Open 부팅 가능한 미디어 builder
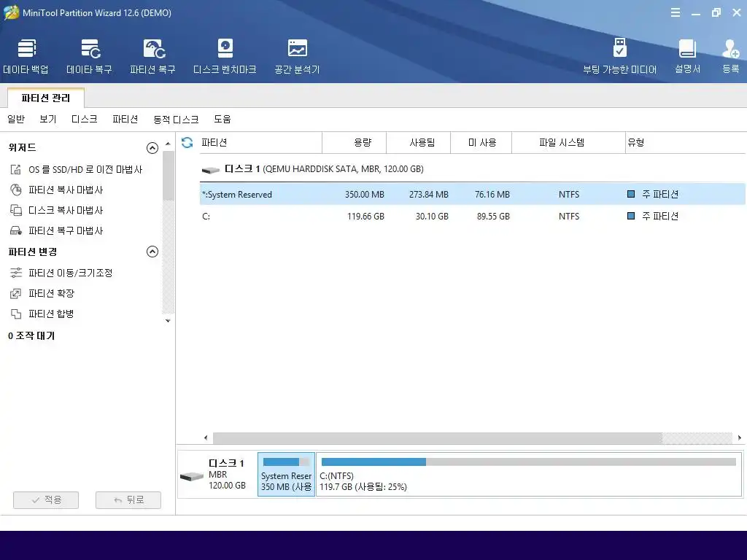The image size is (747, 560). pos(620,56)
